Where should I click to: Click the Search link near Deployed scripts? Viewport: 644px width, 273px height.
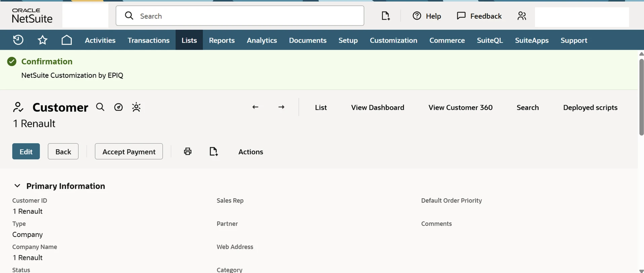coord(528,107)
